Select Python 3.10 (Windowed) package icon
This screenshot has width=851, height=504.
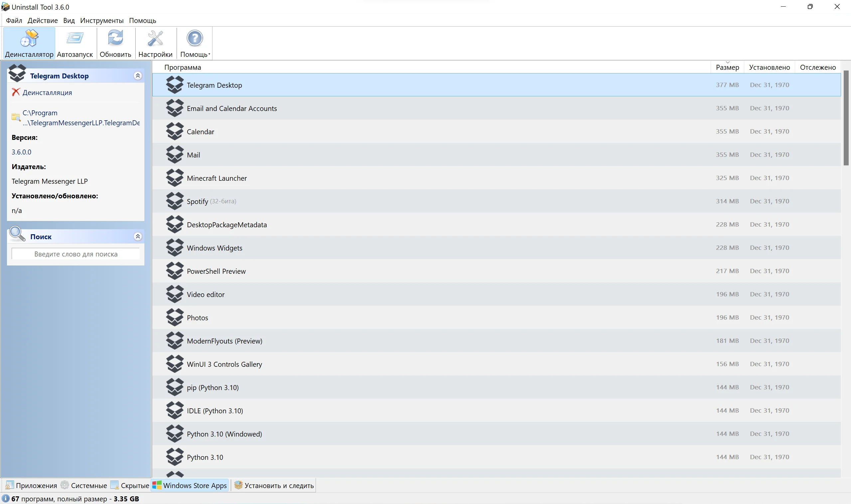click(175, 434)
